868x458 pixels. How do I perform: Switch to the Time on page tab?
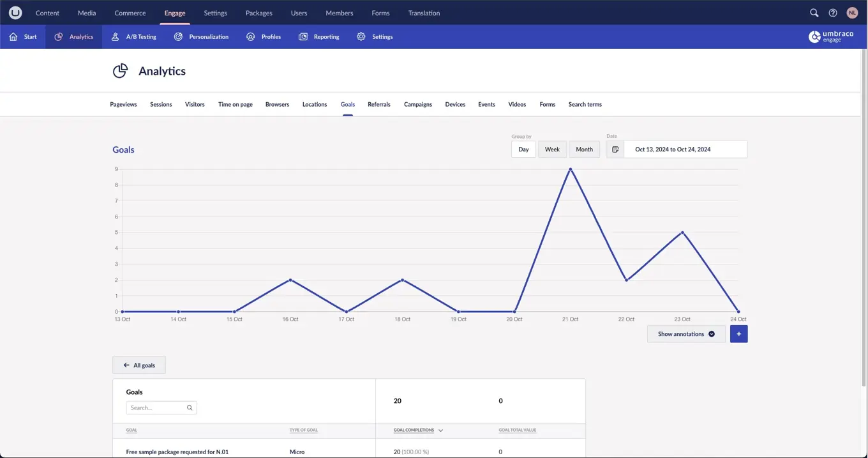click(x=236, y=104)
